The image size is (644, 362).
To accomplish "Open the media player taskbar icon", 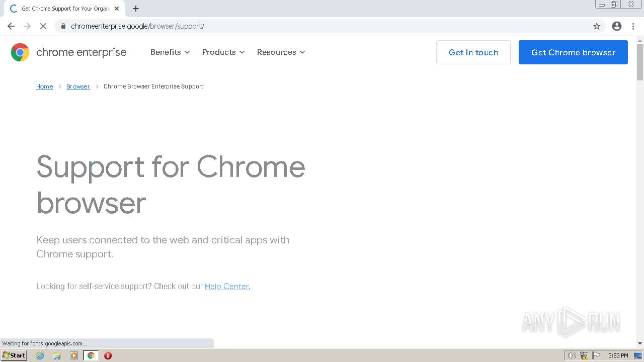I will [74, 355].
